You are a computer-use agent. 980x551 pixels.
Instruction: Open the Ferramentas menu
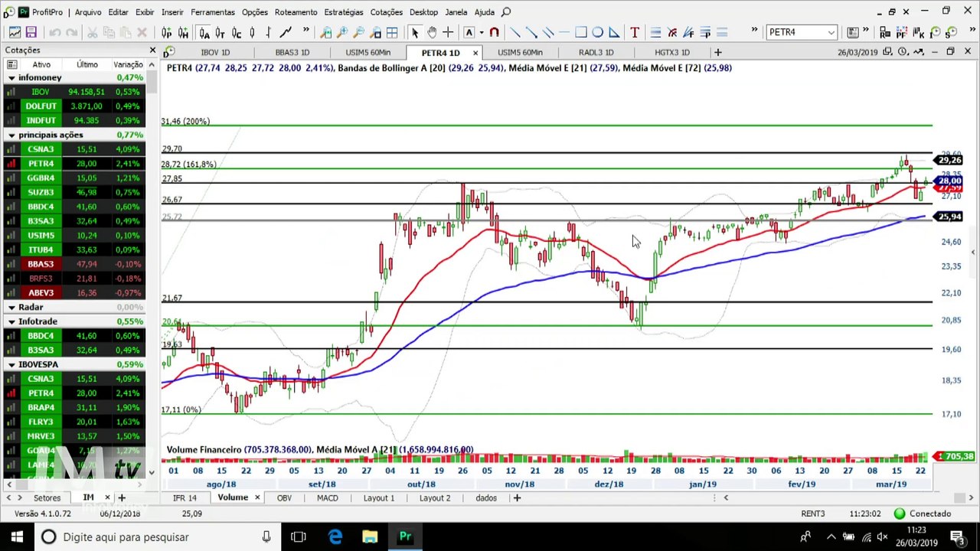pos(213,12)
